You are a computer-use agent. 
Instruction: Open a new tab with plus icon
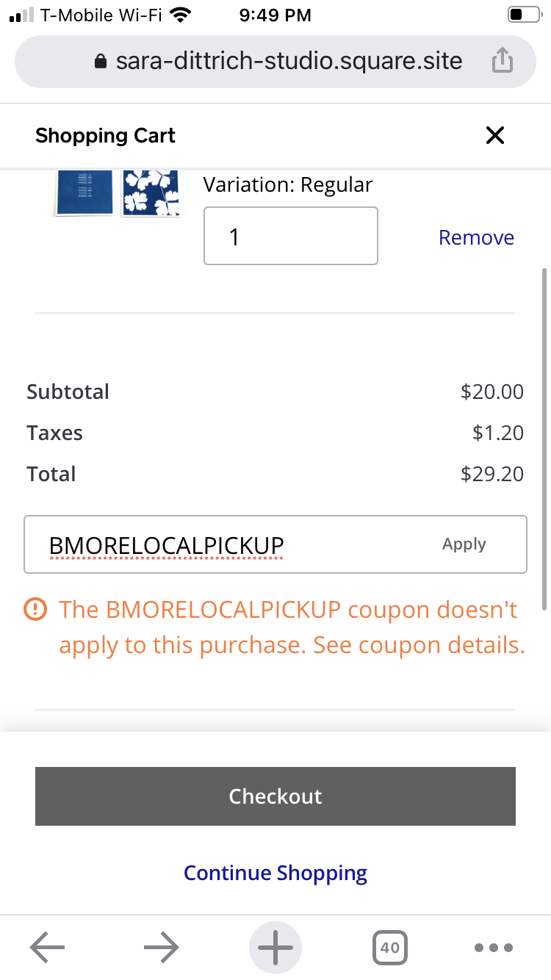pos(275,948)
